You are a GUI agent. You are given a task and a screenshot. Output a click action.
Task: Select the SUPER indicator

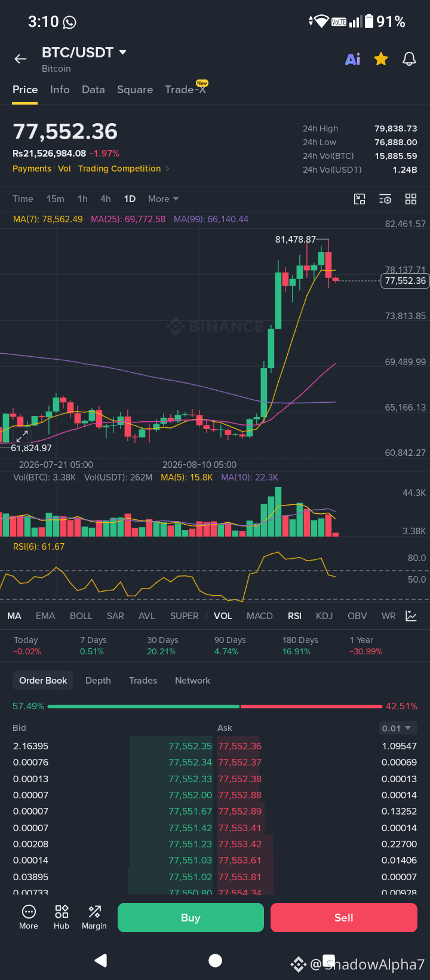point(184,616)
